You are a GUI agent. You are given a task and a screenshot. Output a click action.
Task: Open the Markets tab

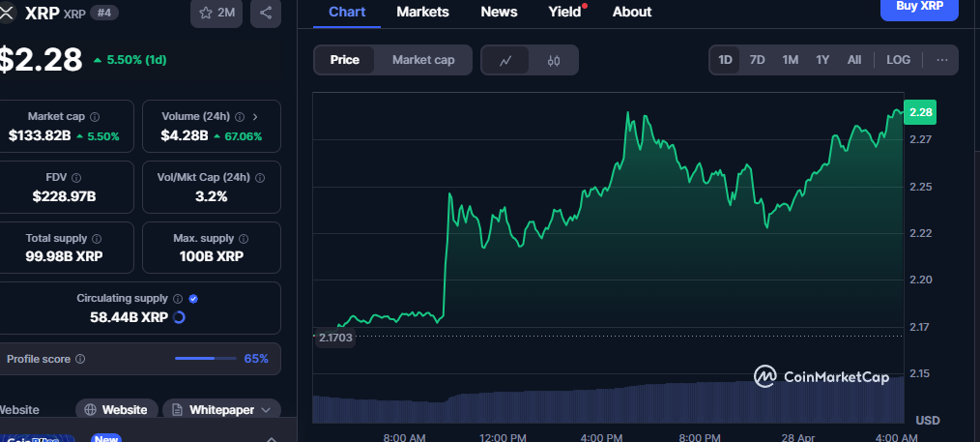coord(422,12)
